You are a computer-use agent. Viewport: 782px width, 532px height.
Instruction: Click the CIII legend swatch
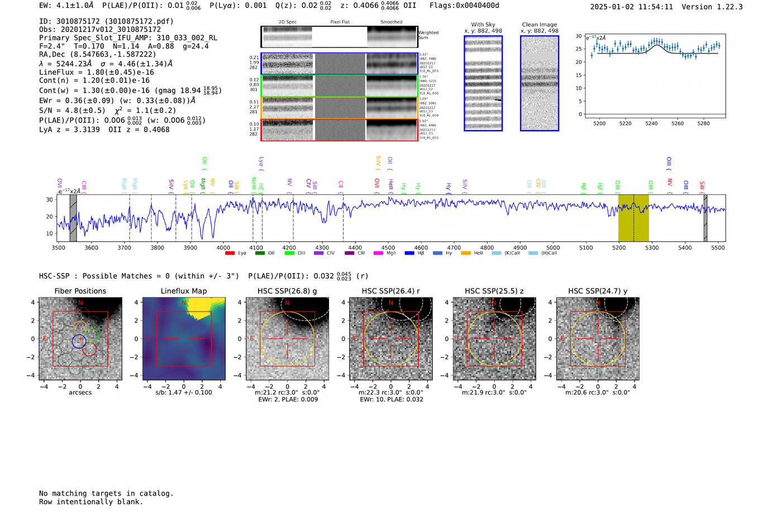click(x=350, y=253)
